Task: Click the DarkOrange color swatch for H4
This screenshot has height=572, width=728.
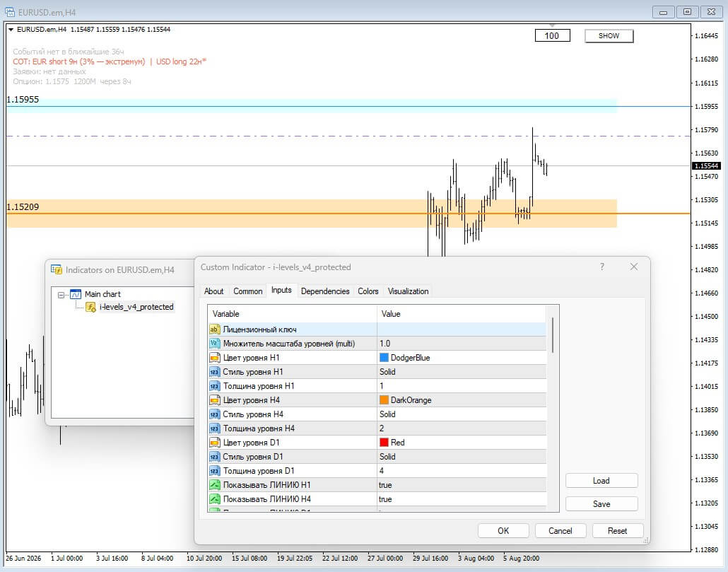Action: click(x=384, y=399)
